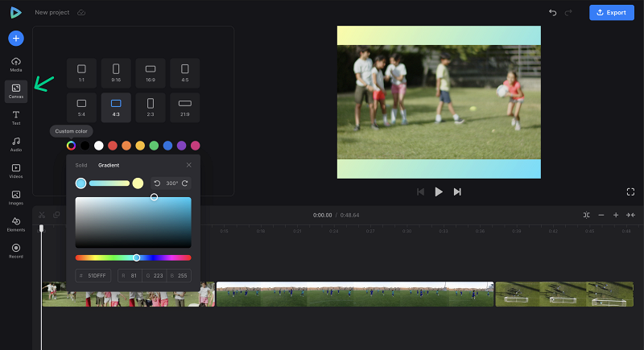This screenshot has width=644, height=350.
Task: Select the 9:16 aspect ratio
Action: [116, 73]
